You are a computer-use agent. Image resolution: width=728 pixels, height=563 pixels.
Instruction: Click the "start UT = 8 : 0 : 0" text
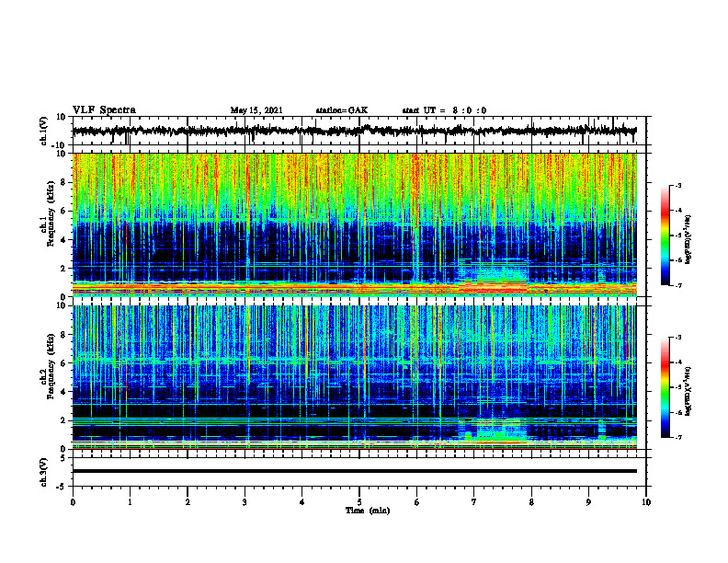tap(444, 110)
